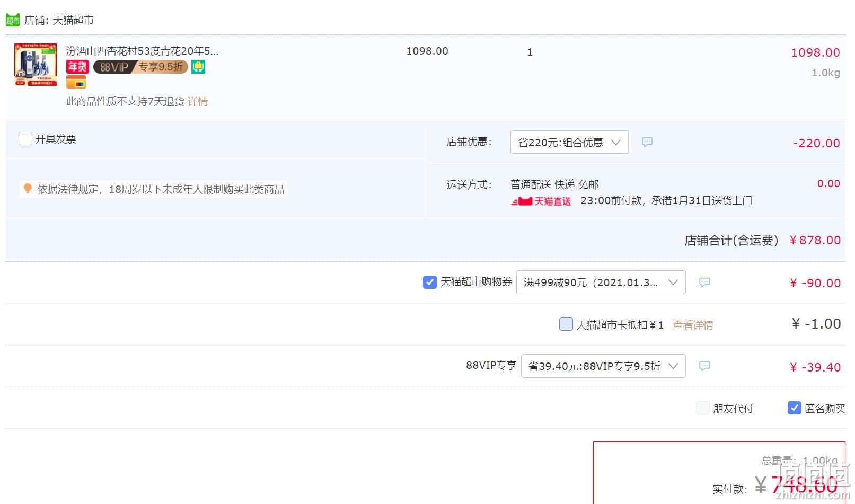855x504 pixels.
Task: Click the shipping fee 0.00
Action: [x=828, y=183]
